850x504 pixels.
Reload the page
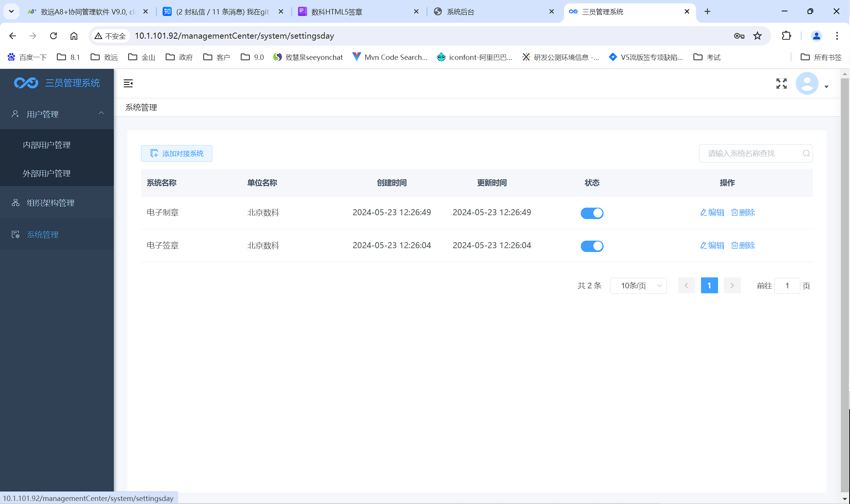click(x=53, y=36)
